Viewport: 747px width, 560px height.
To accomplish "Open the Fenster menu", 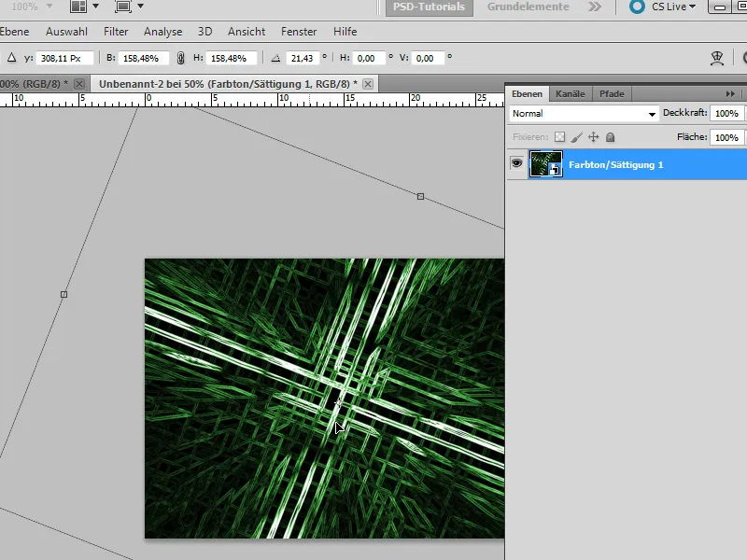I will 299,32.
